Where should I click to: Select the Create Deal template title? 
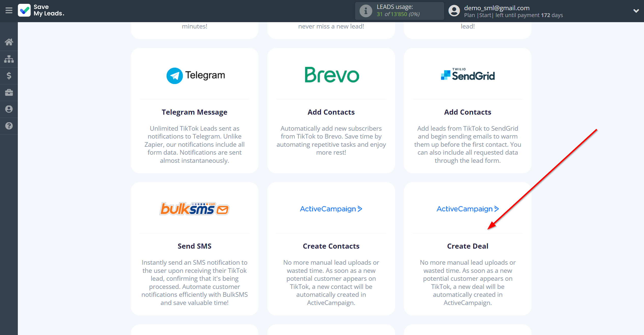click(x=468, y=246)
